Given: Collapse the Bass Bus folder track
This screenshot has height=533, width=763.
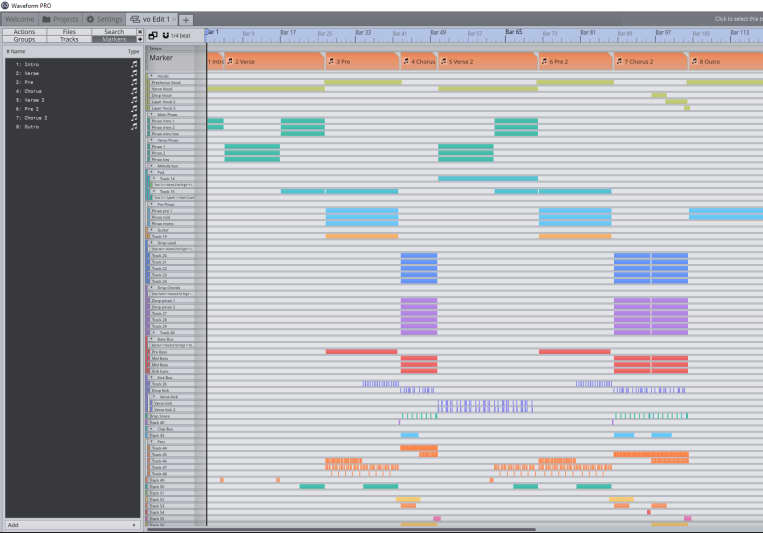Looking at the screenshot, I should pos(152,339).
